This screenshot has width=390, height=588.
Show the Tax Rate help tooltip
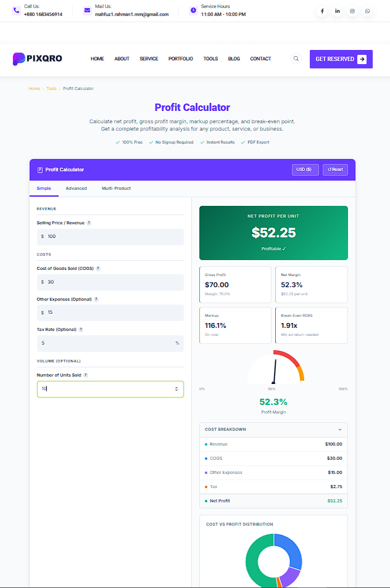(80, 329)
